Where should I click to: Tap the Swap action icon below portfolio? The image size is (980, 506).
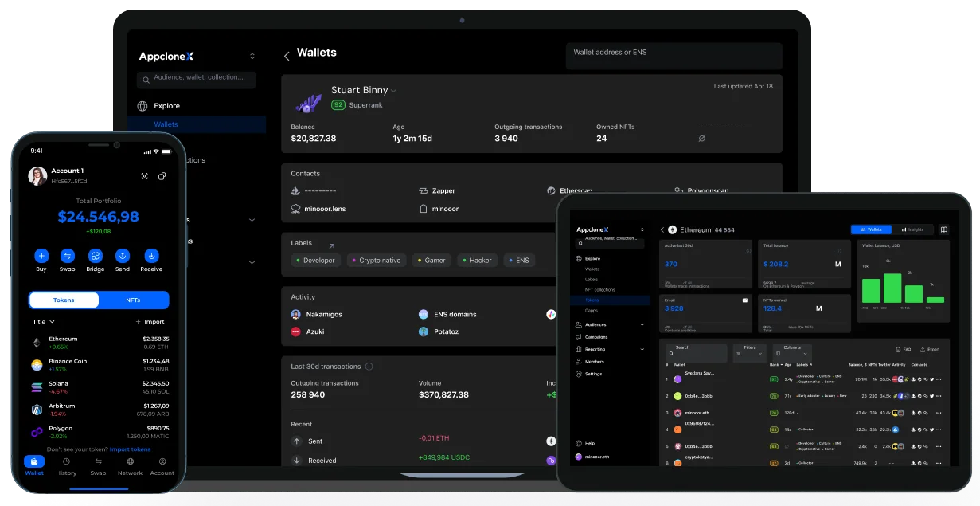pyautogui.click(x=68, y=256)
